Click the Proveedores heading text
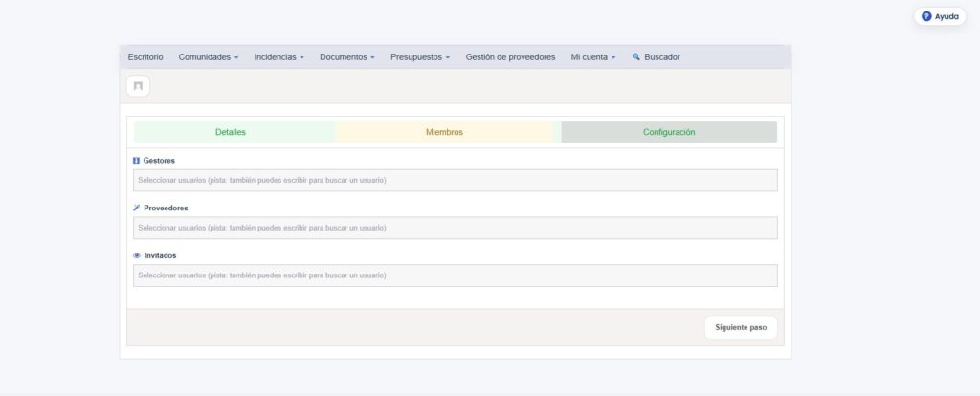Viewport: 980px width, 396px height. [x=166, y=208]
